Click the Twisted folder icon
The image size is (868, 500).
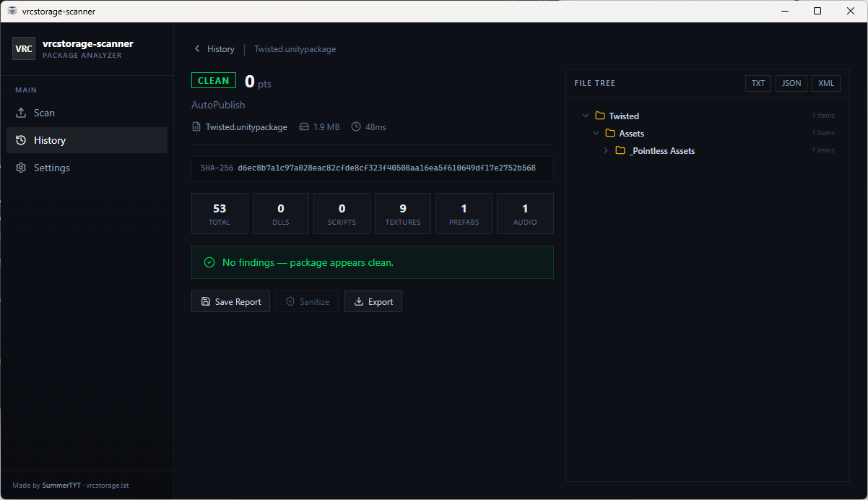pyautogui.click(x=599, y=116)
